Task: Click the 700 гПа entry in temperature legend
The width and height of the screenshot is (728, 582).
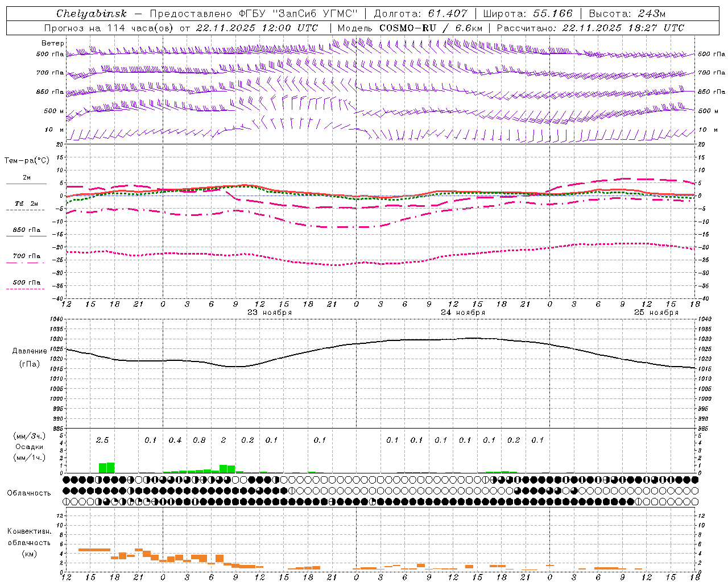Action: (x=27, y=256)
